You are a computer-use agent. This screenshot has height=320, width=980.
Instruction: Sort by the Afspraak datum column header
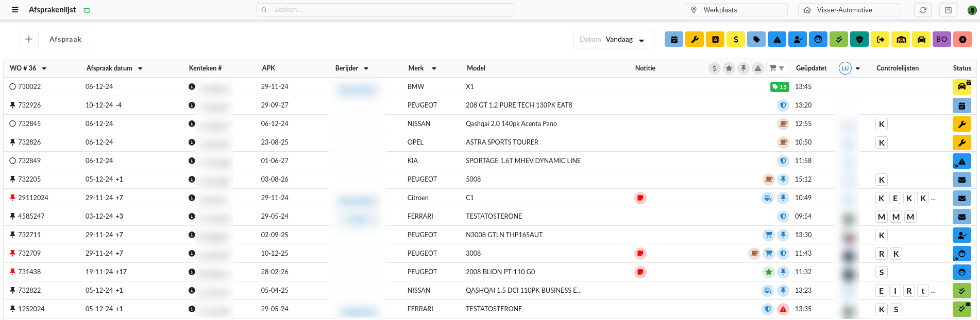click(x=109, y=68)
